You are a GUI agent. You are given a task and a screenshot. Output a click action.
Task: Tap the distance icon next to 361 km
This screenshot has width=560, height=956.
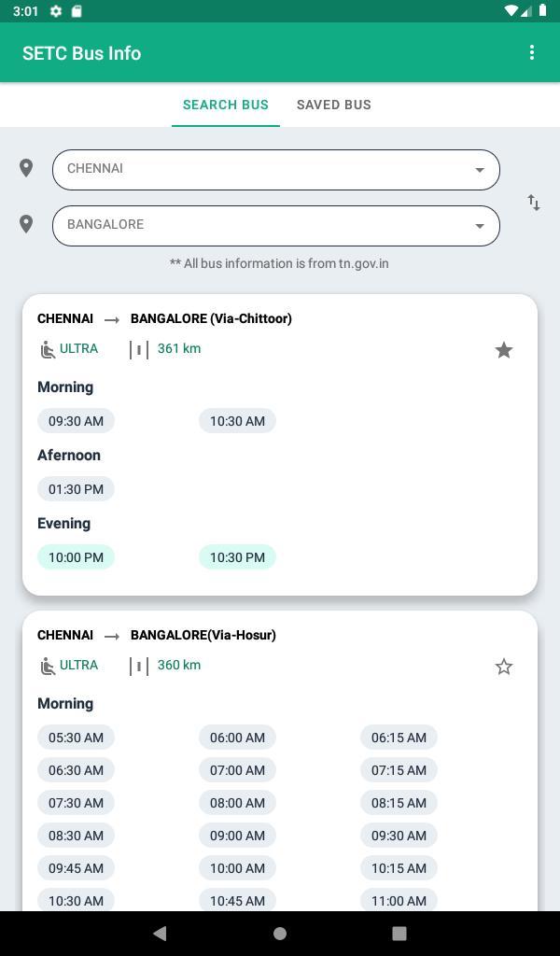pos(137,349)
